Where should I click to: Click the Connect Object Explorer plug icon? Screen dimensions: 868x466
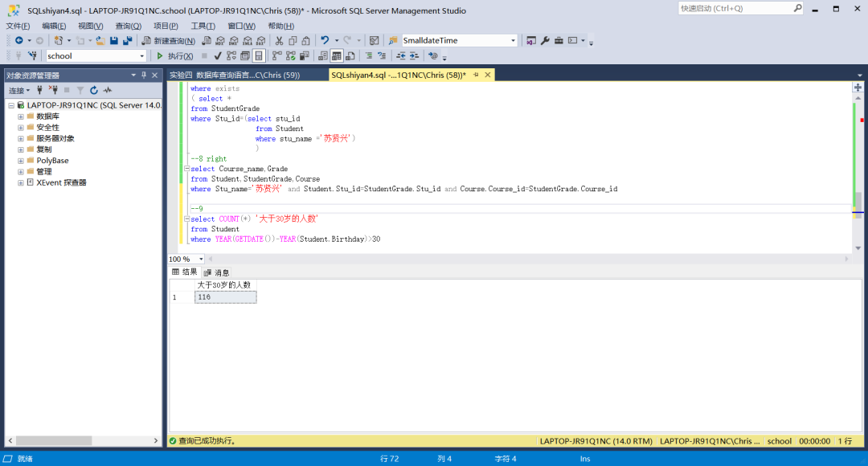[x=39, y=91]
